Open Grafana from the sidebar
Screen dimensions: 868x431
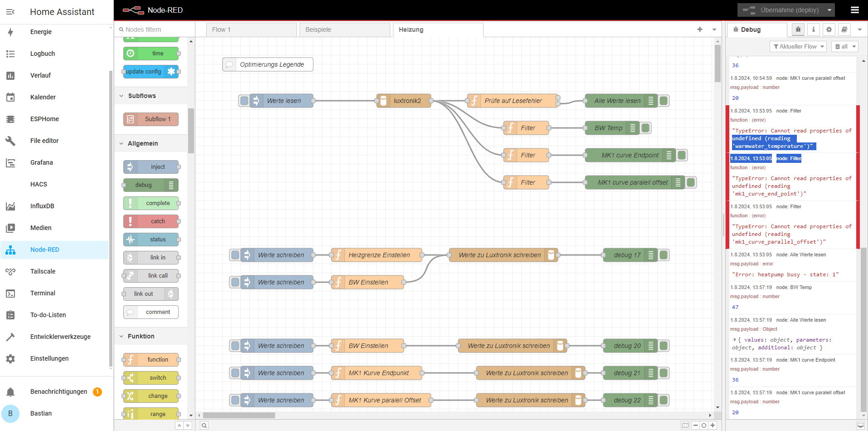(42, 162)
